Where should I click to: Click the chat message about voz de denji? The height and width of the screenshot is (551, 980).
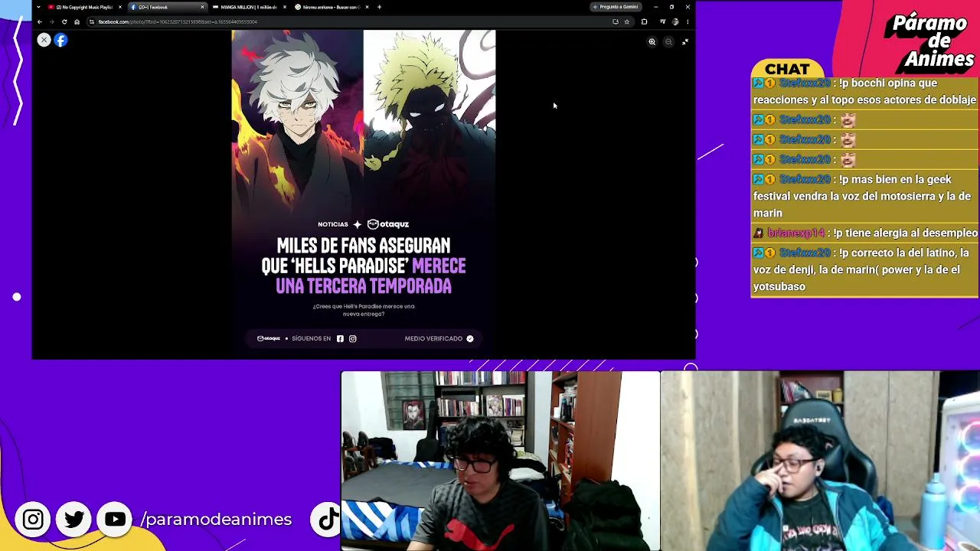click(864, 269)
